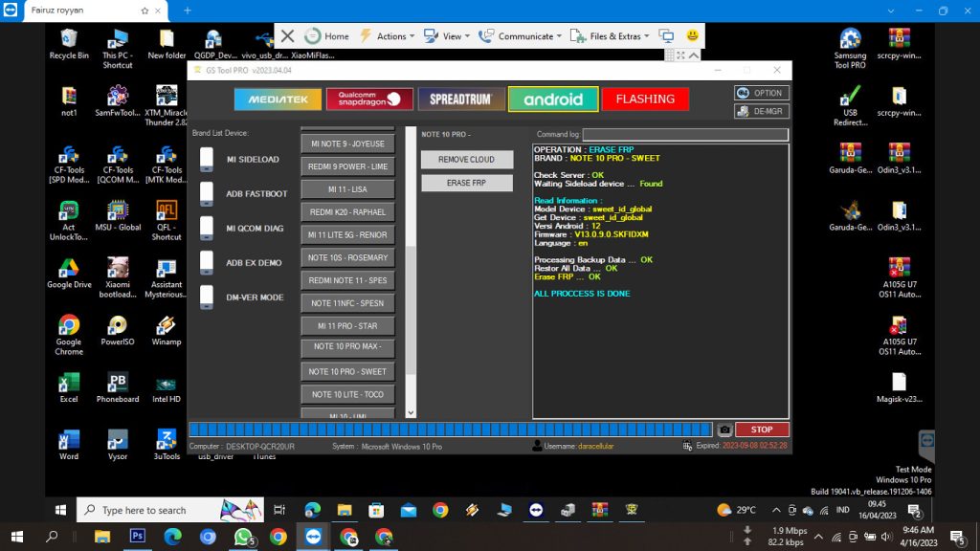
Task: Open MSU - Global desktop icon
Action: [118, 216]
